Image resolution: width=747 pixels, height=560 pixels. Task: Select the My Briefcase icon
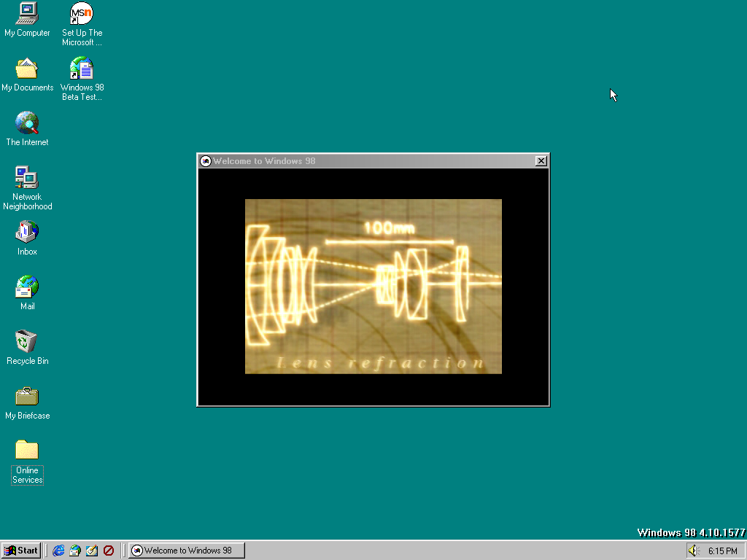27,402
